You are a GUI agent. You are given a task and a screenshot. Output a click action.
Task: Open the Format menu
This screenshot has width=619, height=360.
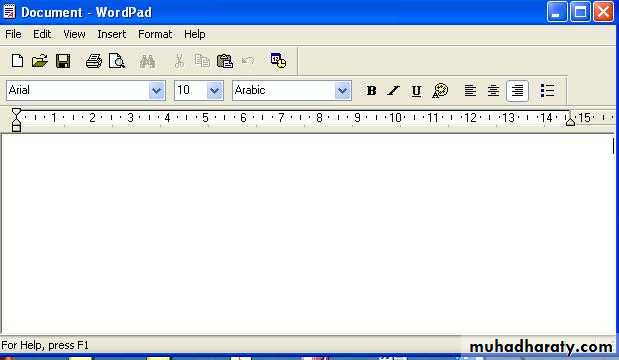pos(155,34)
